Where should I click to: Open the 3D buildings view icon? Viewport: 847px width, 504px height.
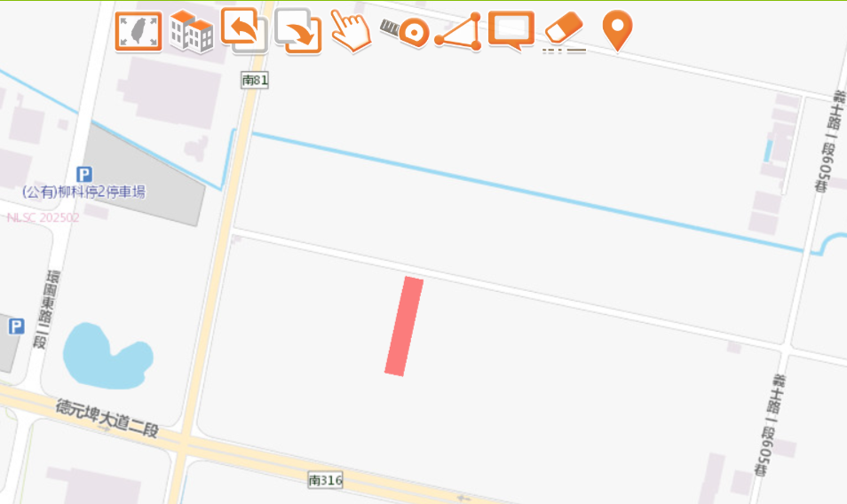point(191,31)
